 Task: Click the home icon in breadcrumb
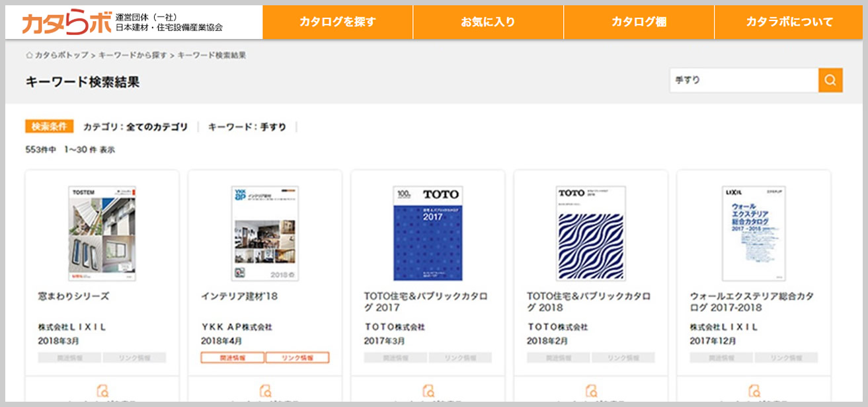pyautogui.click(x=29, y=55)
